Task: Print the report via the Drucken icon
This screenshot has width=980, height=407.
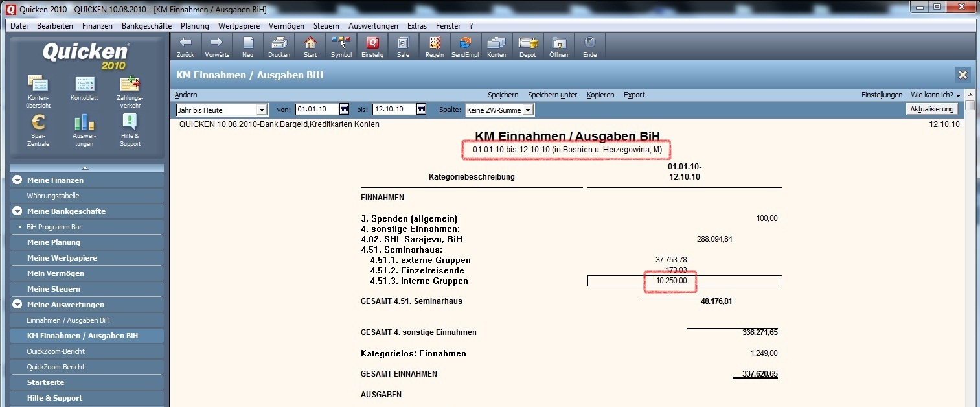Action: coord(279,47)
